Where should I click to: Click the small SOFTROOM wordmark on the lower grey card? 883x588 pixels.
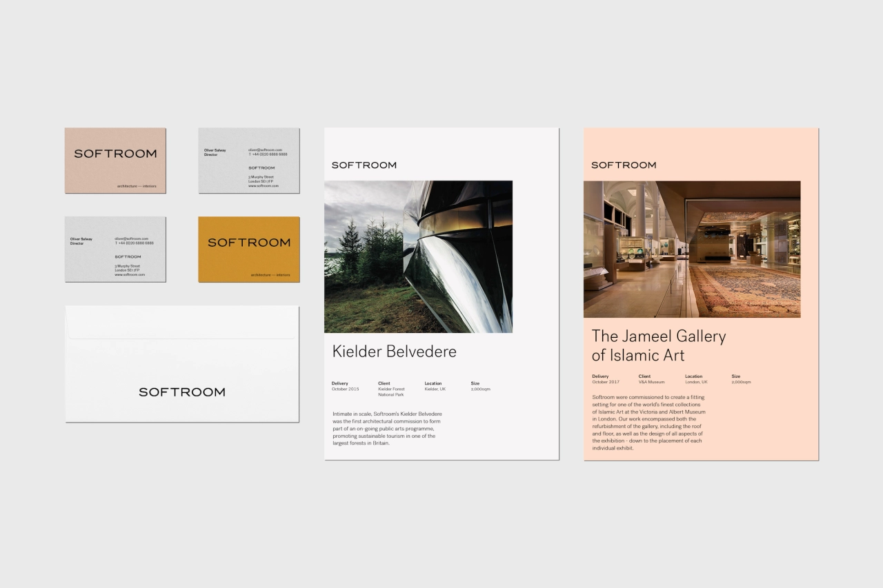[128, 256]
